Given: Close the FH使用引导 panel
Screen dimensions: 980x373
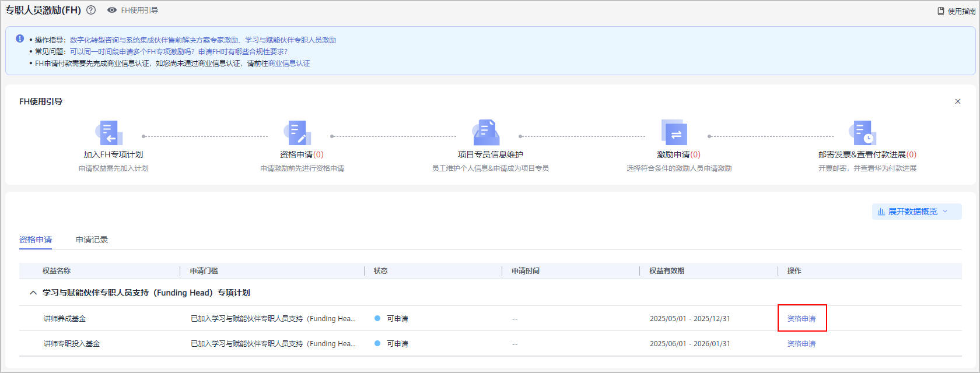Looking at the screenshot, I should click(x=957, y=101).
